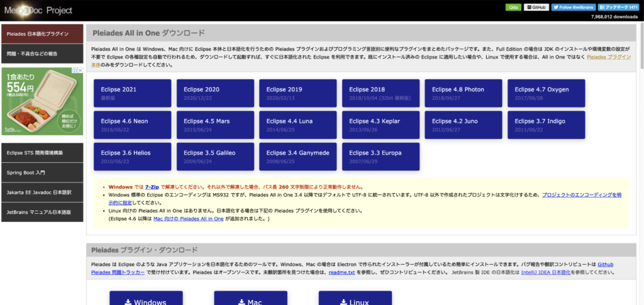Open Jakarta EE Javadoc 日本語訳 item
The height and width of the screenshot is (305, 644).
click(x=42, y=192)
